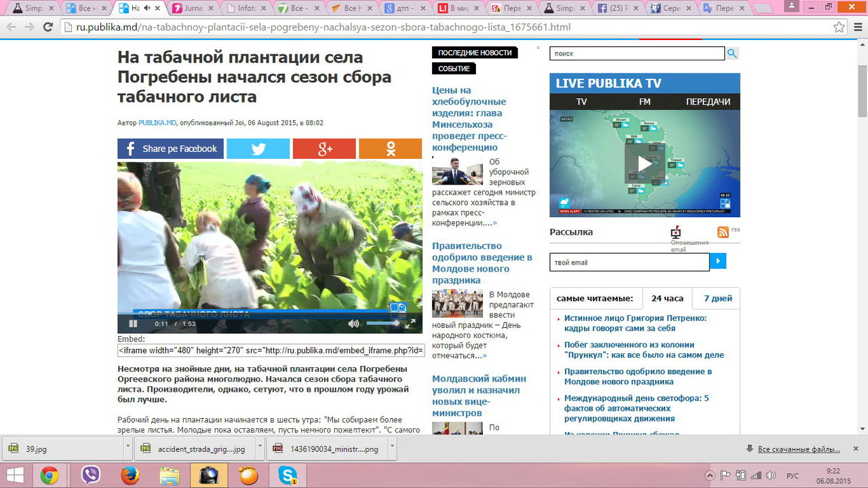This screenshot has height=488, width=868.
Task: Open Chrome from the taskbar
Action: click(50, 475)
